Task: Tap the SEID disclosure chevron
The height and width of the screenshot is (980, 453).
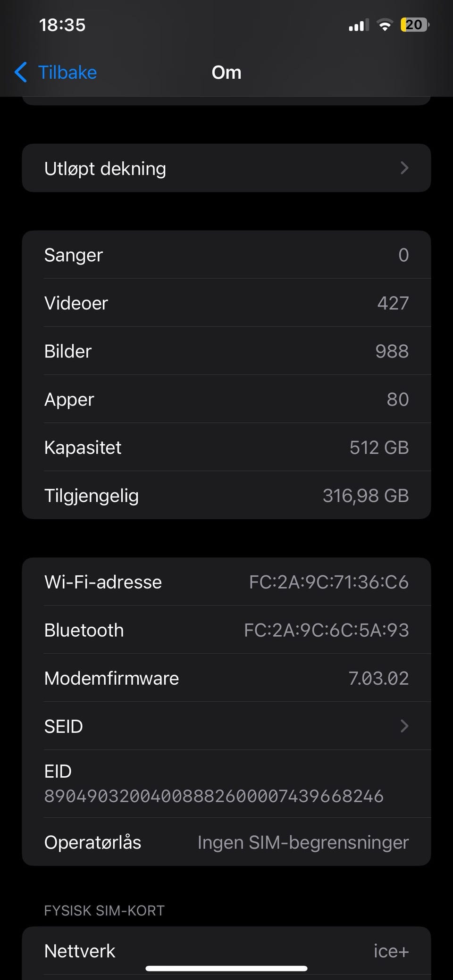Action: 404,726
